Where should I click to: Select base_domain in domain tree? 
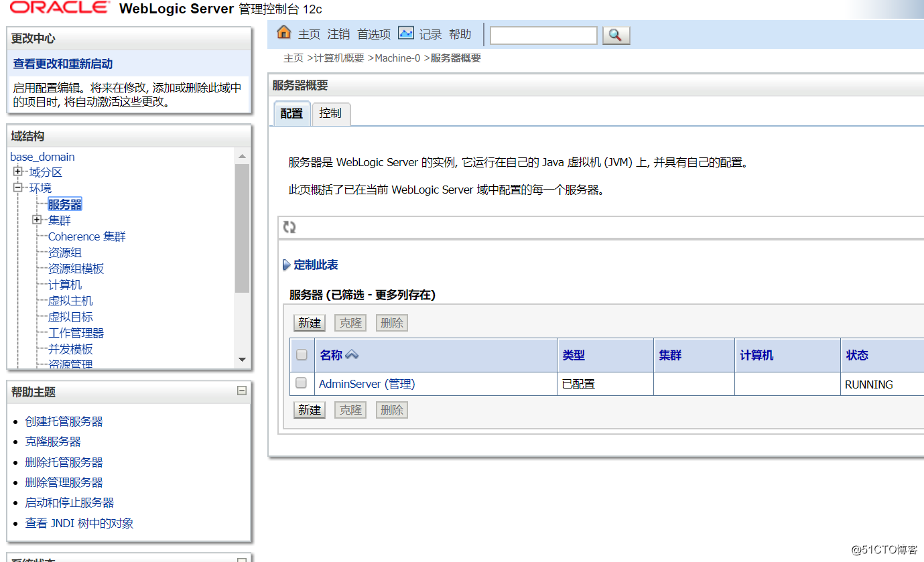[x=43, y=157]
